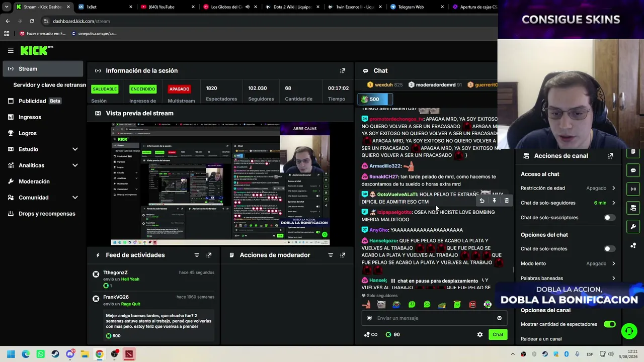Toggle Chat de solo-emotes switch
Viewport: 644px width, 362px height.
click(609, 249)
